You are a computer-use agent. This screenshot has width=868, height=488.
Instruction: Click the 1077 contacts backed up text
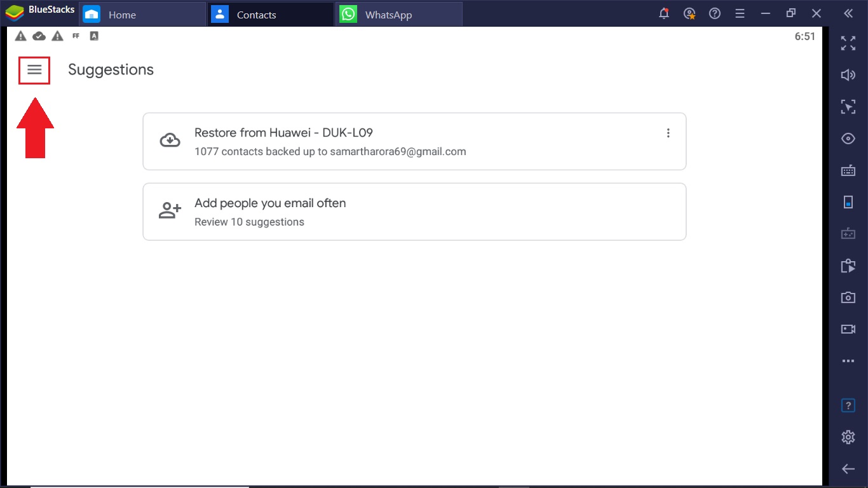click(330, 152)
